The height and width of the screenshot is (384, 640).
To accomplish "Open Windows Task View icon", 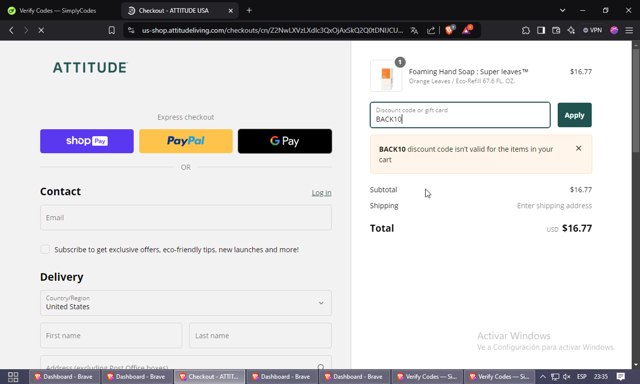I will [13, 377].
